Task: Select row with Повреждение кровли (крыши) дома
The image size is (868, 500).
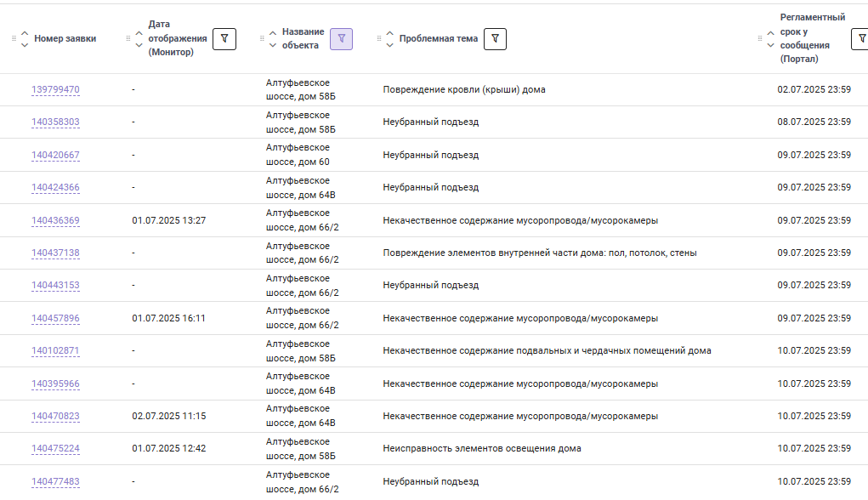Action: (434, 89)
